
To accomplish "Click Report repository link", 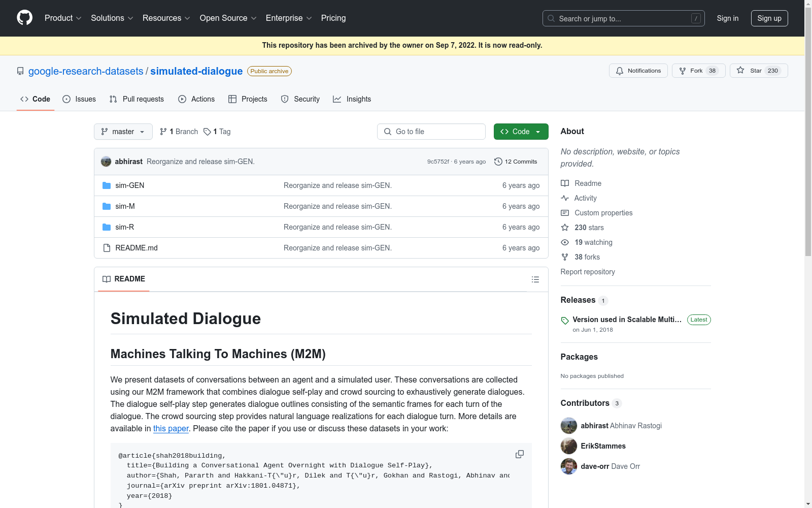I will 588,272.
